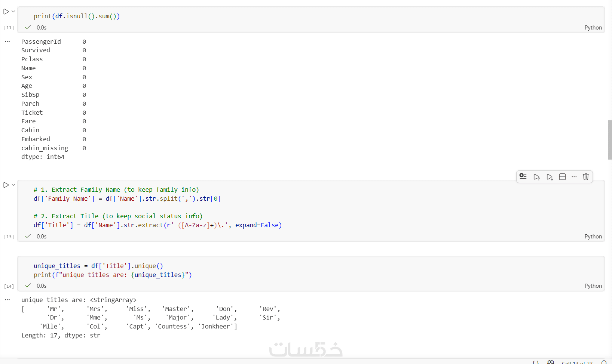Click Run by Line in cell toolbar
Viewport: 612px width, 364px height.
[523, 177]
